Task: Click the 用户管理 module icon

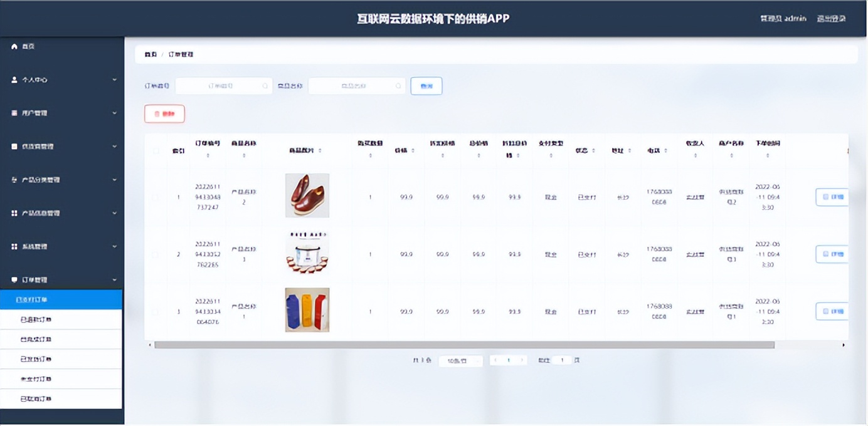Action: tap(14, 113)
